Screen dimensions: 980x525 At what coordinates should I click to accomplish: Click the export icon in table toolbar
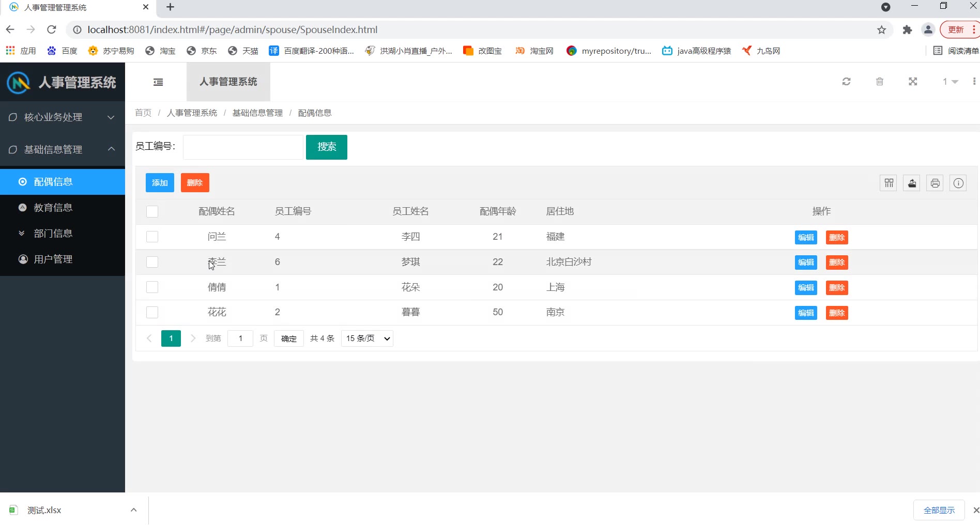912,183
